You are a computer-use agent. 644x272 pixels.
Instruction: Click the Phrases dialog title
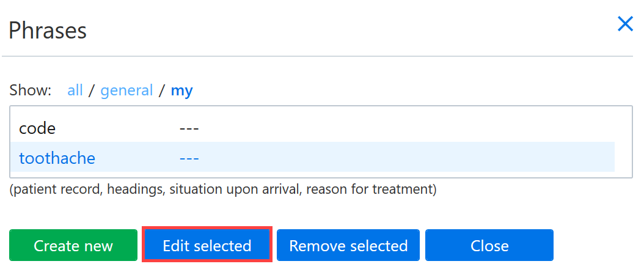[48, 31]
